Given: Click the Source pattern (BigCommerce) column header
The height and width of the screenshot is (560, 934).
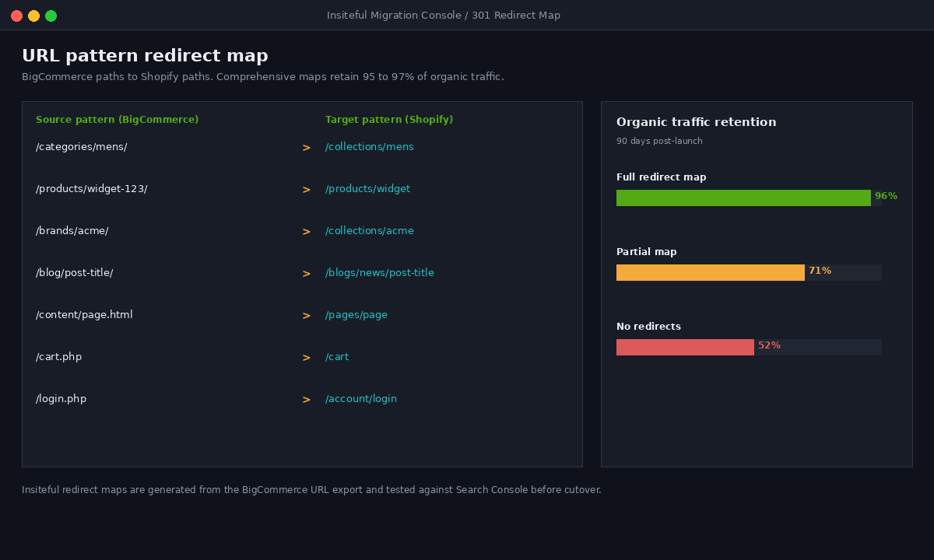Looking at the screenshot, I should [118, 120].
